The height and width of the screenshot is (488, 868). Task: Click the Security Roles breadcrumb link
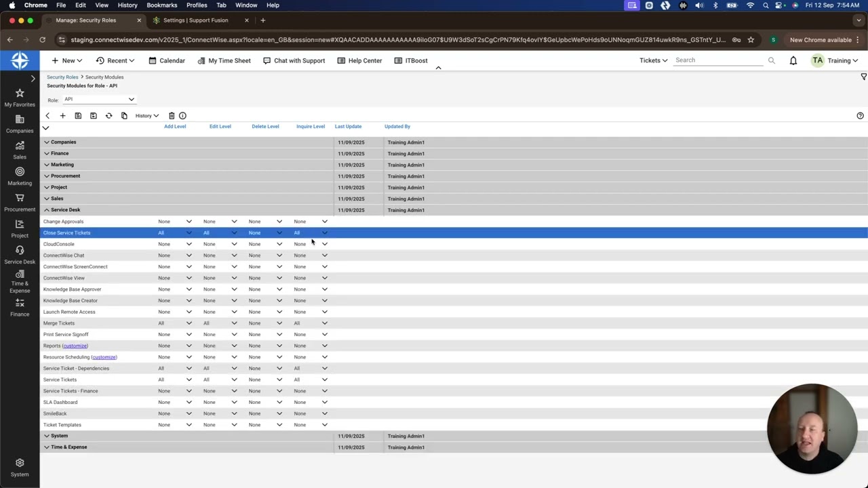pos(62,77)
